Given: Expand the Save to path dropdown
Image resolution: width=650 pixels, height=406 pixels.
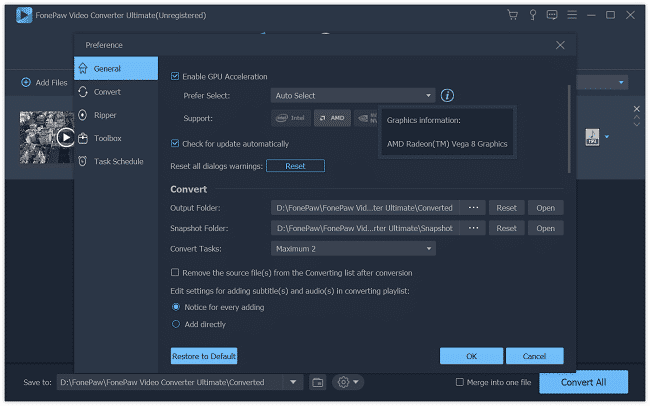Looking at the screenshot, I should tap(293, 382).
